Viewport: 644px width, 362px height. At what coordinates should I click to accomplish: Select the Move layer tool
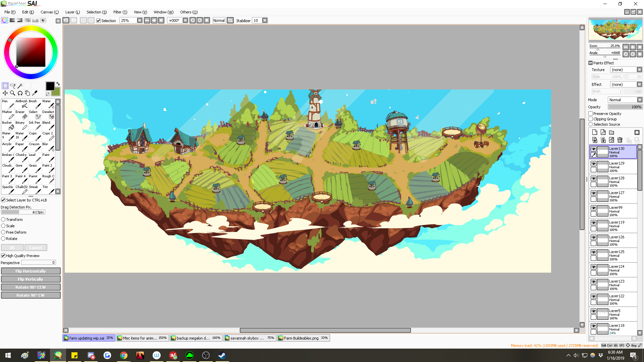click(5, 93)
